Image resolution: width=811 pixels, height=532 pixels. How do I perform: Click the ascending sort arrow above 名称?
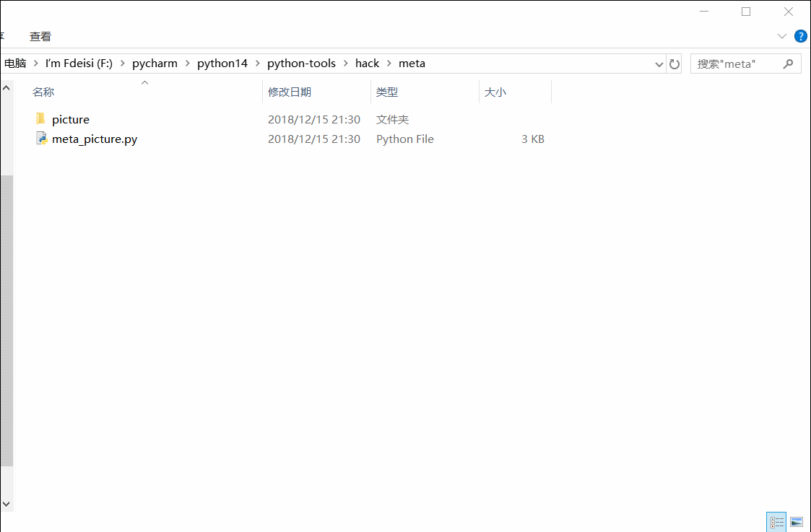[144, 82]
